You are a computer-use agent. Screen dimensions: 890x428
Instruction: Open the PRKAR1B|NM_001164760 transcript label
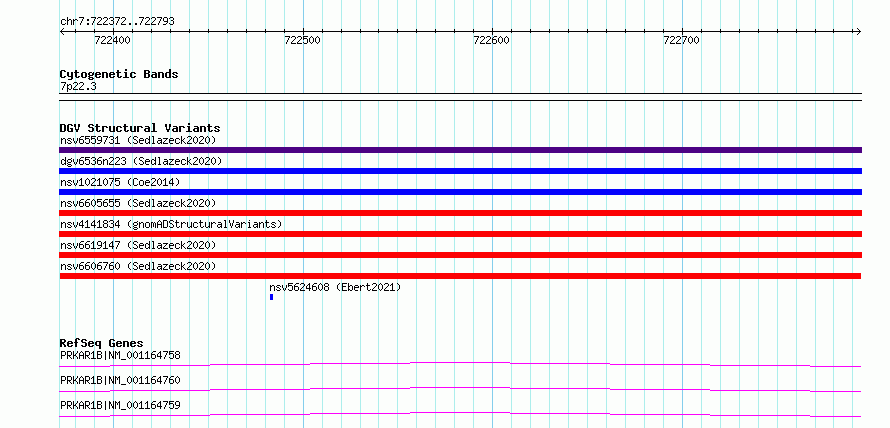coord(120,380)
